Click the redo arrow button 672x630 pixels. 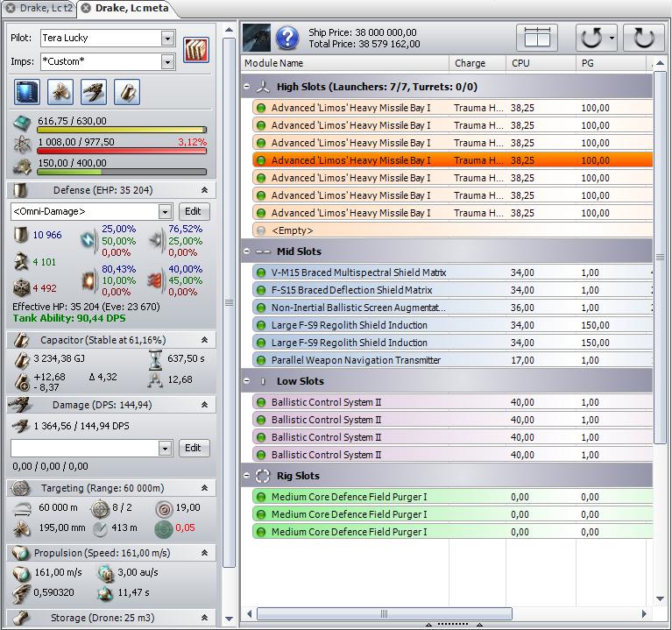[x=644, y=38]
